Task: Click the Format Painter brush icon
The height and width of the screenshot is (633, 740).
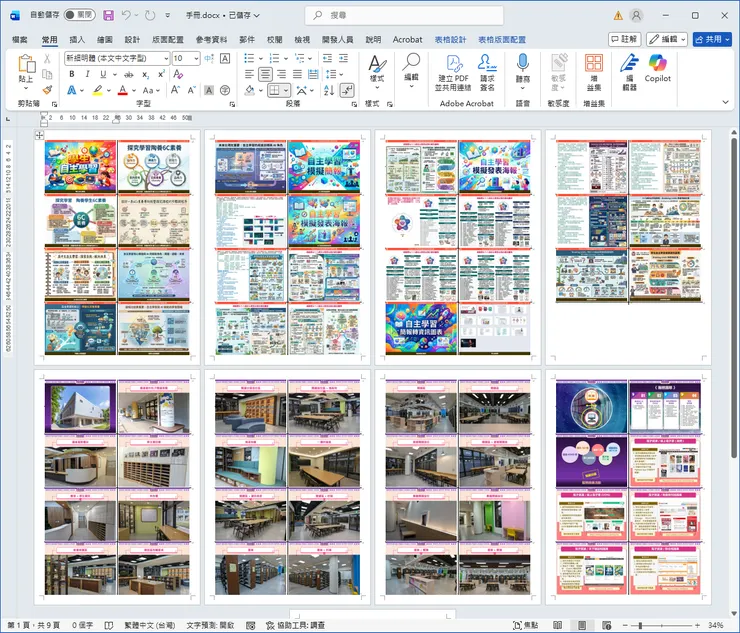Action: (x=47, y=89)
